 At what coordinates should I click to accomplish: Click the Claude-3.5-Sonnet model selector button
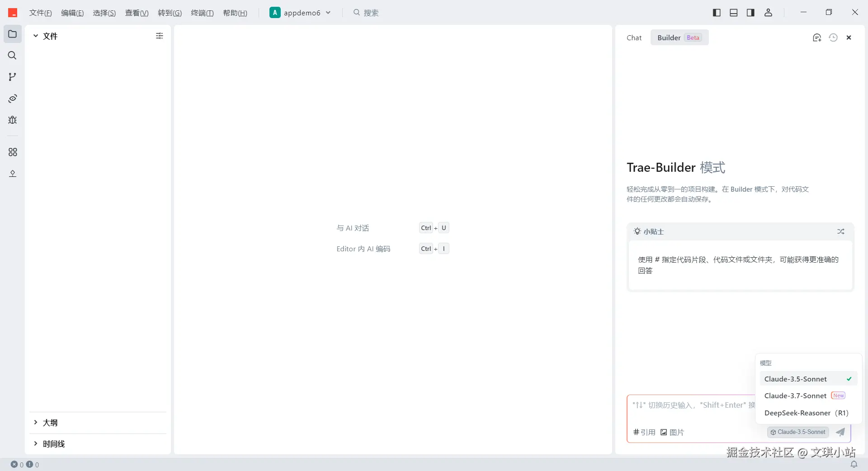pyautogui.click(x=798, y=432)
